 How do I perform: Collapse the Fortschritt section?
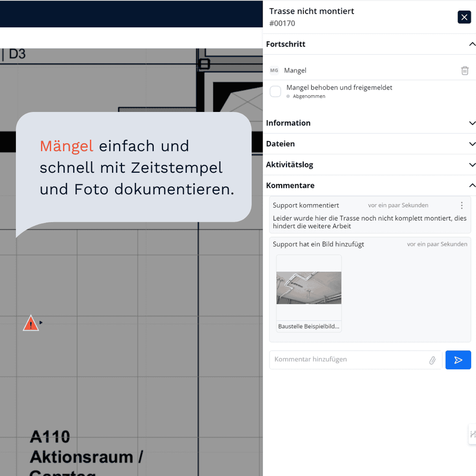[x=472, y=44]
